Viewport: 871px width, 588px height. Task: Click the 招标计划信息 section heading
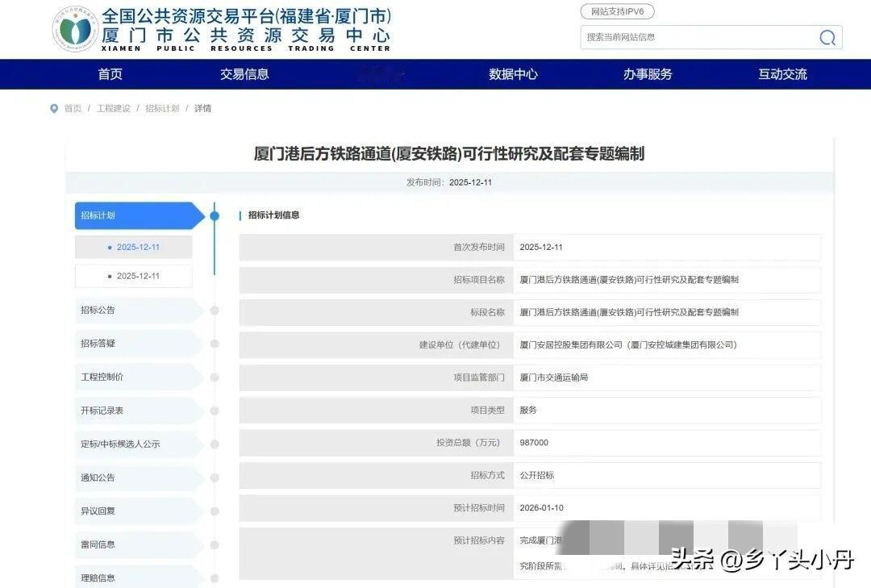pos(273,215)
